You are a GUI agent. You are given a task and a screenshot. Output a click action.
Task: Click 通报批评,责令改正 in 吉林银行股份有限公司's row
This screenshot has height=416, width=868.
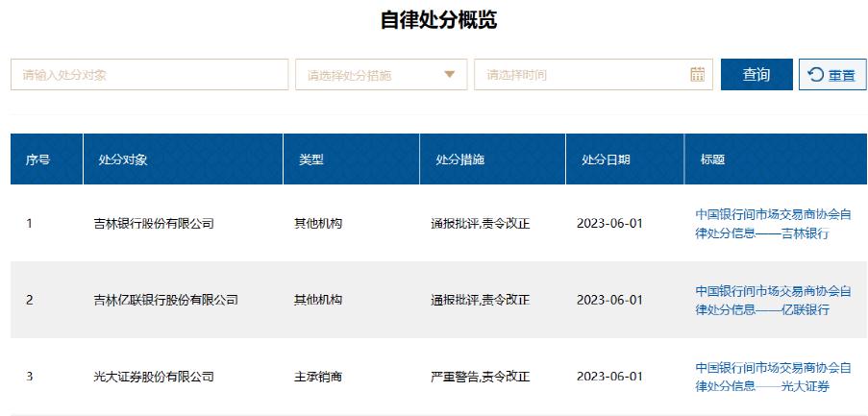tap(481, 224)
